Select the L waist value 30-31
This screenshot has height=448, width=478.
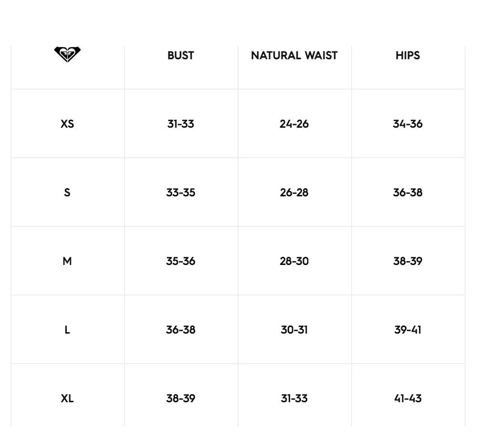coord(294,330)
